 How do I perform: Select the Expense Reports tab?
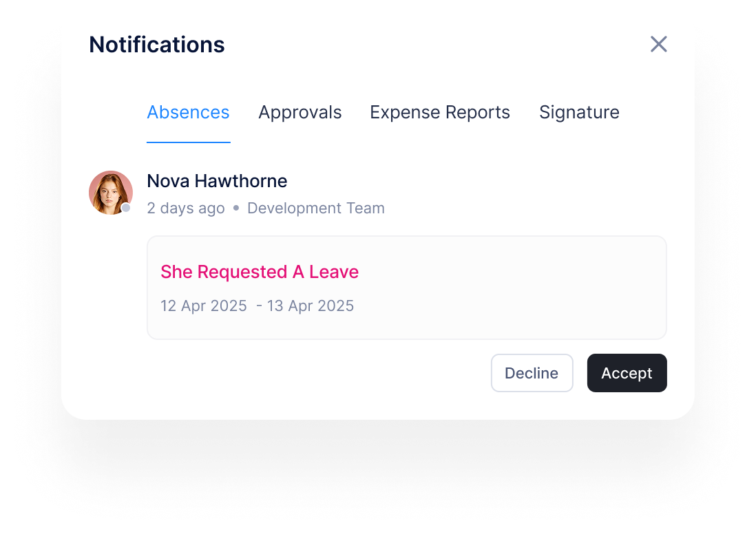click(x=439, y=111)
